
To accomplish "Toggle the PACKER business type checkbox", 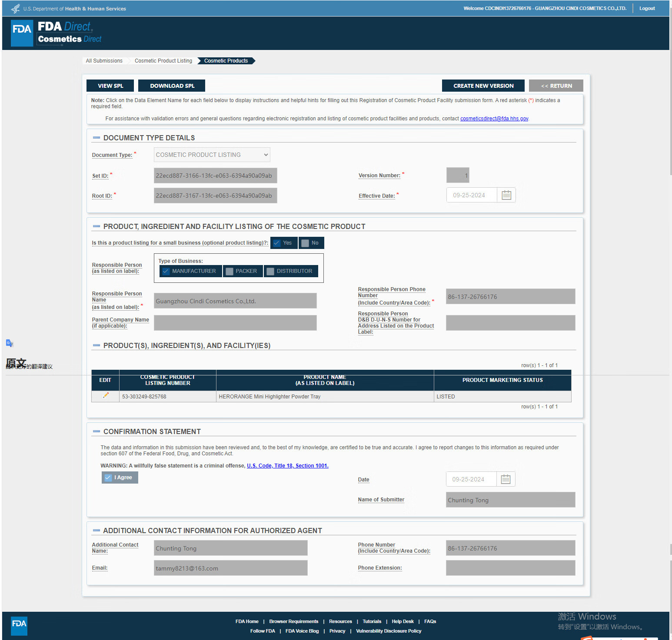I will pos(230,271).
